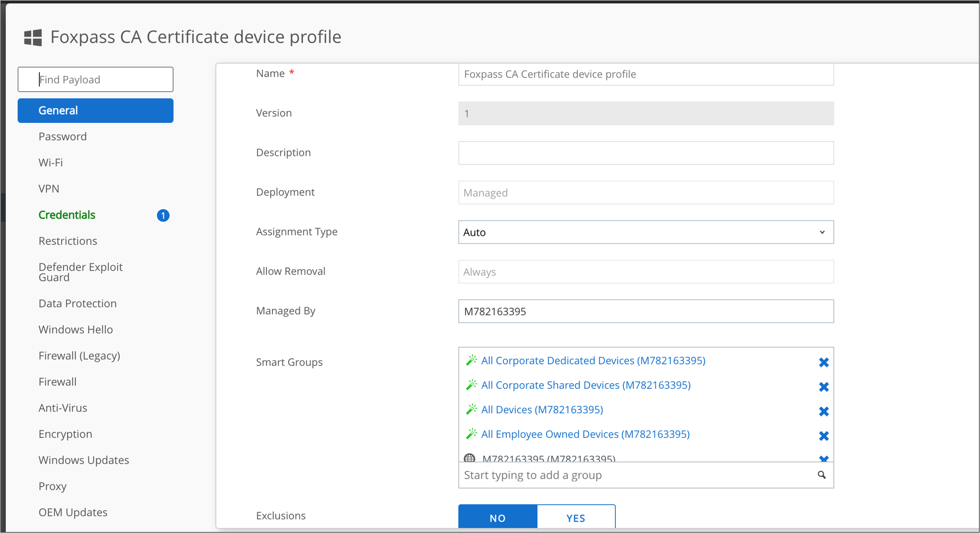Click the Windows logo icon beside profile title

33,37
